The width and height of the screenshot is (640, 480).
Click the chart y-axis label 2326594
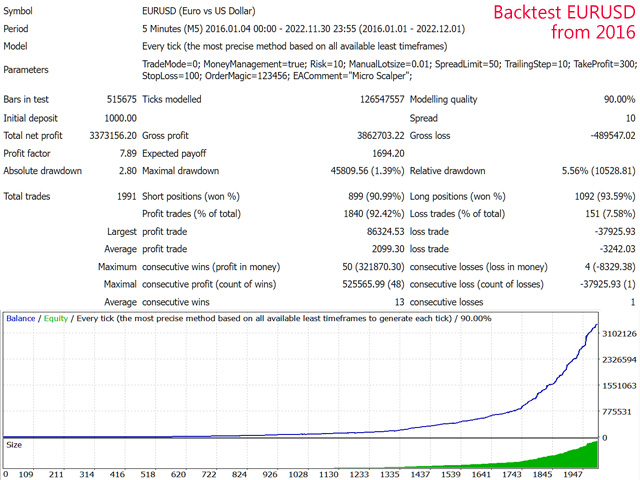(x=619, y=360)
